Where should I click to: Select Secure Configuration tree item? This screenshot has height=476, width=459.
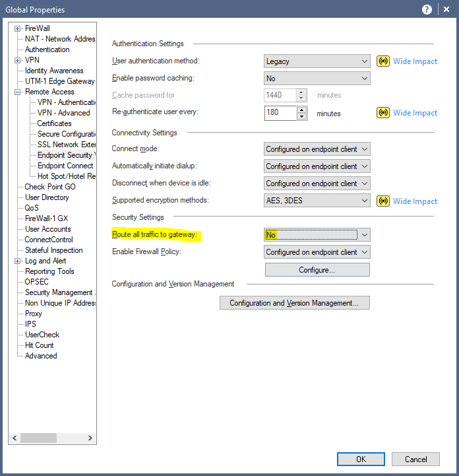tap(67, 134)
